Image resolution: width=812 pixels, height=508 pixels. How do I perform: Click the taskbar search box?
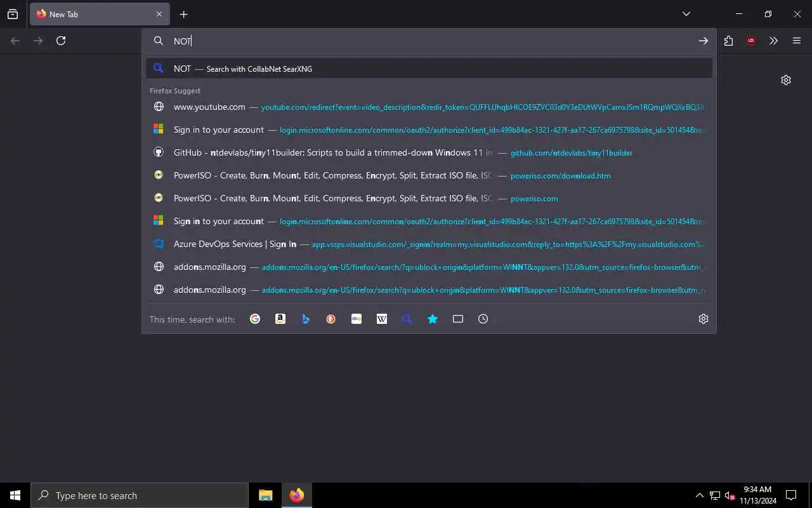(x=140, y=495)
